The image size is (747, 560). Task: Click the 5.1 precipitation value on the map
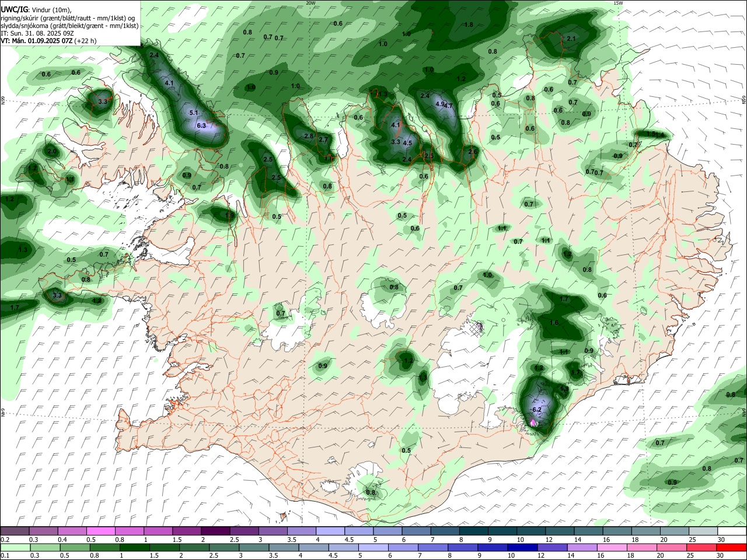[194, 113]
